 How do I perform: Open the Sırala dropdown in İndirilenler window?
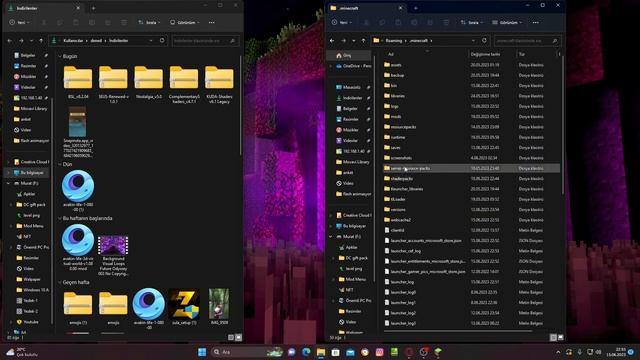(x=149, y=22)
